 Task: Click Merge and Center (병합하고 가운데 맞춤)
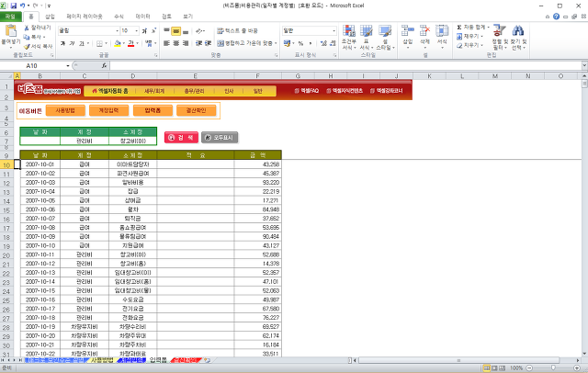244,43
